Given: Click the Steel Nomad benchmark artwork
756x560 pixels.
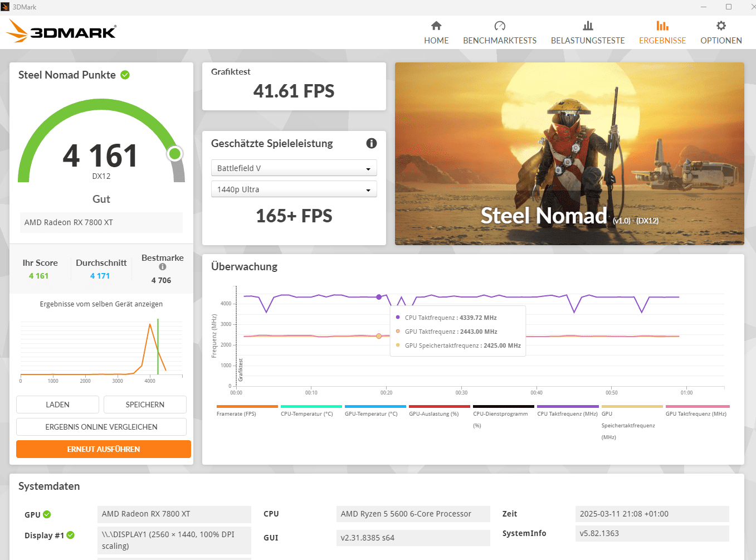Looking at the screenshot, I should pyautogui.click(x=569, y=154).
